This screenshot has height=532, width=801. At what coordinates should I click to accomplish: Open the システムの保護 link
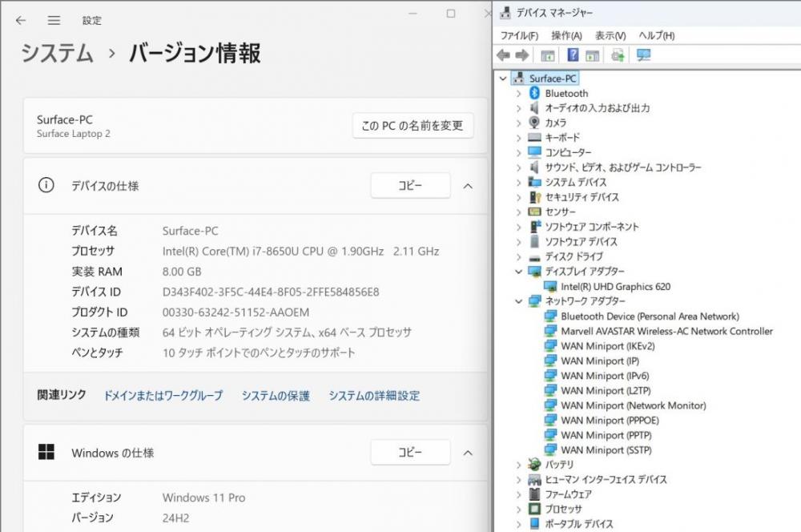click(276, 395)
